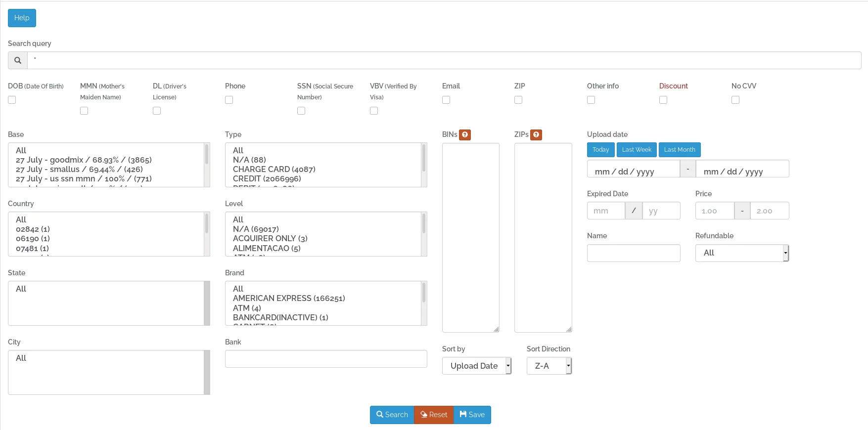
Task: Focus the Bank input field
Action: coord(326,359)
